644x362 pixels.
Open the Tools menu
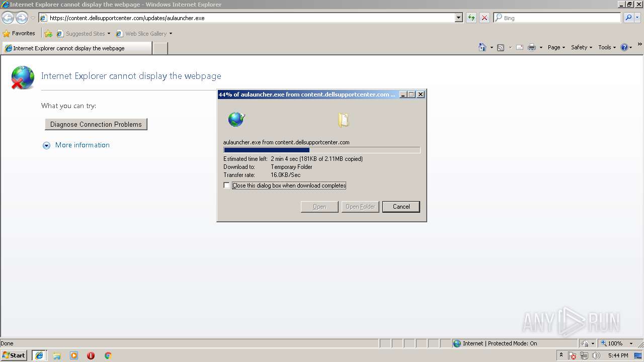pyautogui.click(x=607, y=47)
